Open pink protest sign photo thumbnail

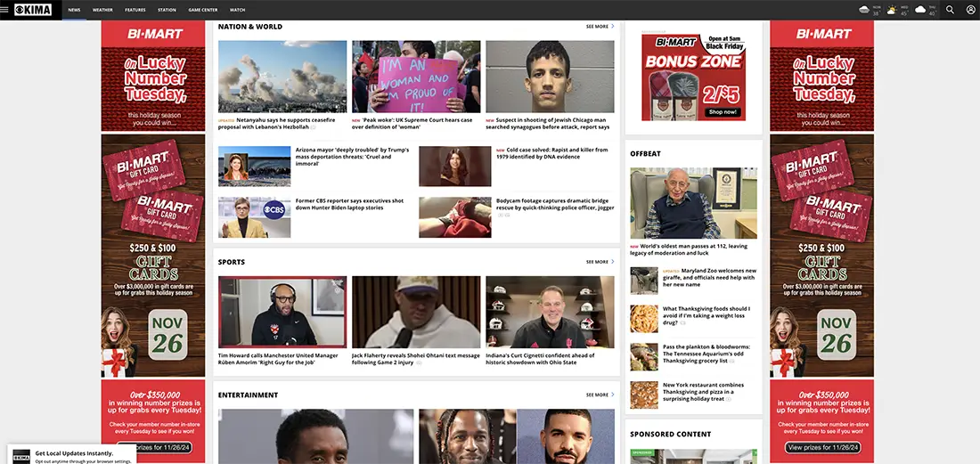point(416,77)
